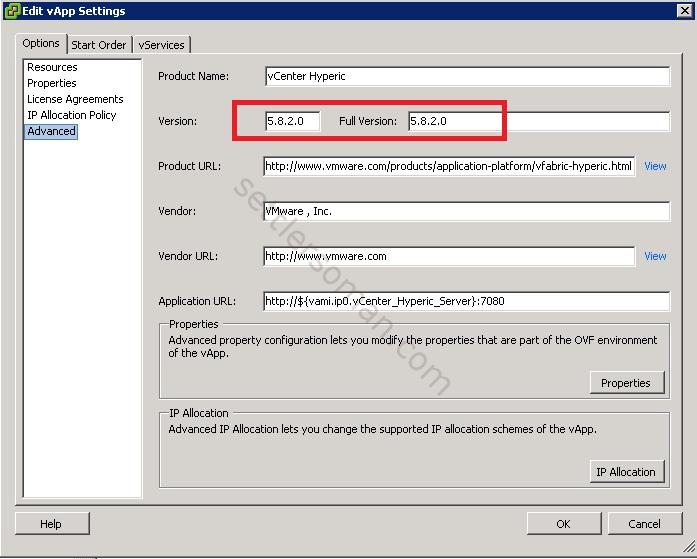Focus the Version field showing 5.8.2.0

292,121
